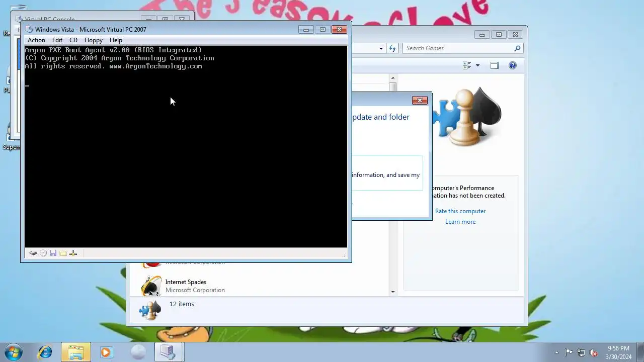Click the '12 items' text in details pane
Screen dimensions: 644x362
182,304
